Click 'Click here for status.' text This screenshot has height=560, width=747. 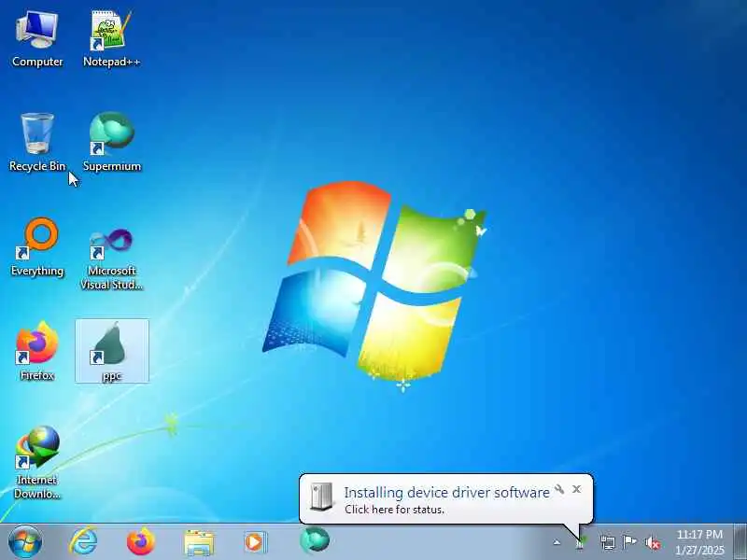coord(394,510)
